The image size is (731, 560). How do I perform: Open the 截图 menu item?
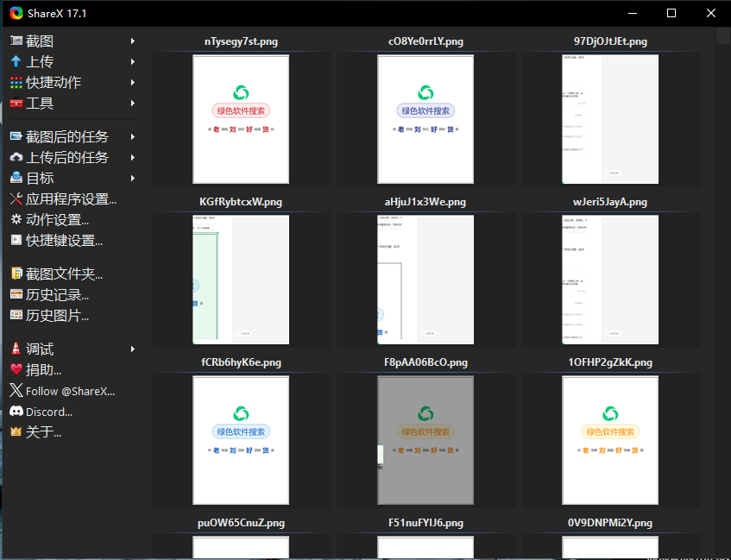click(x=73, y=41)
